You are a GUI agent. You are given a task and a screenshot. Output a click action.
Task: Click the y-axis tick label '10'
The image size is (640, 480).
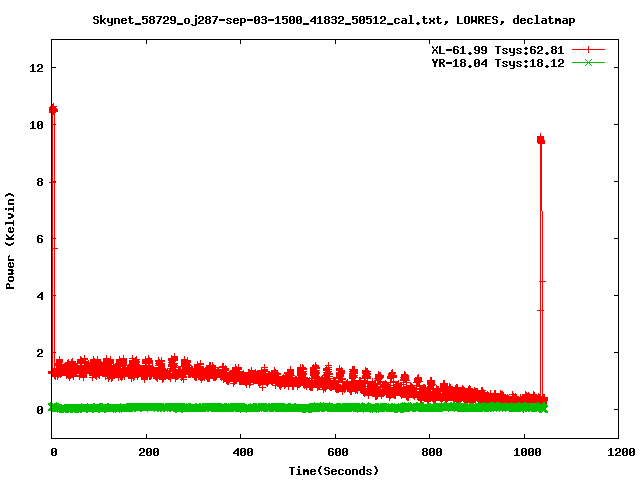(36, 125)
